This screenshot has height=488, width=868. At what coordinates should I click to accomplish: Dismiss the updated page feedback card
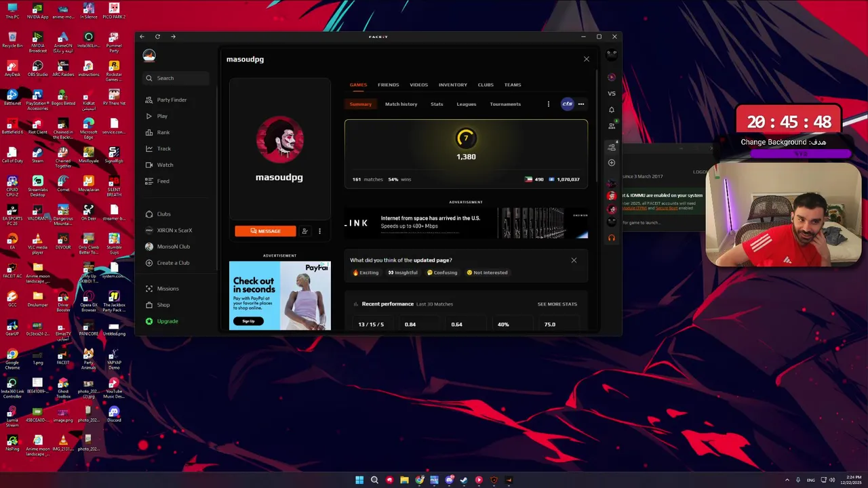coord(574,260)
